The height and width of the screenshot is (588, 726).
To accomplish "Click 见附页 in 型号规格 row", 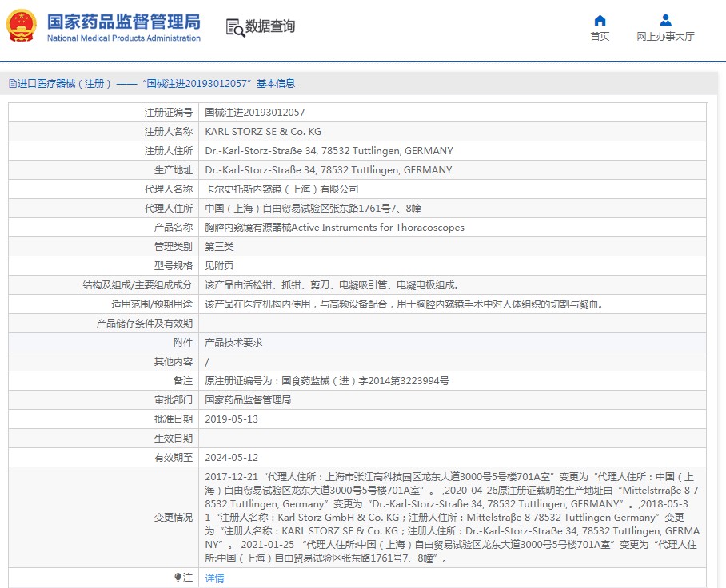I will pyautogui.click(x=219, y=266).
